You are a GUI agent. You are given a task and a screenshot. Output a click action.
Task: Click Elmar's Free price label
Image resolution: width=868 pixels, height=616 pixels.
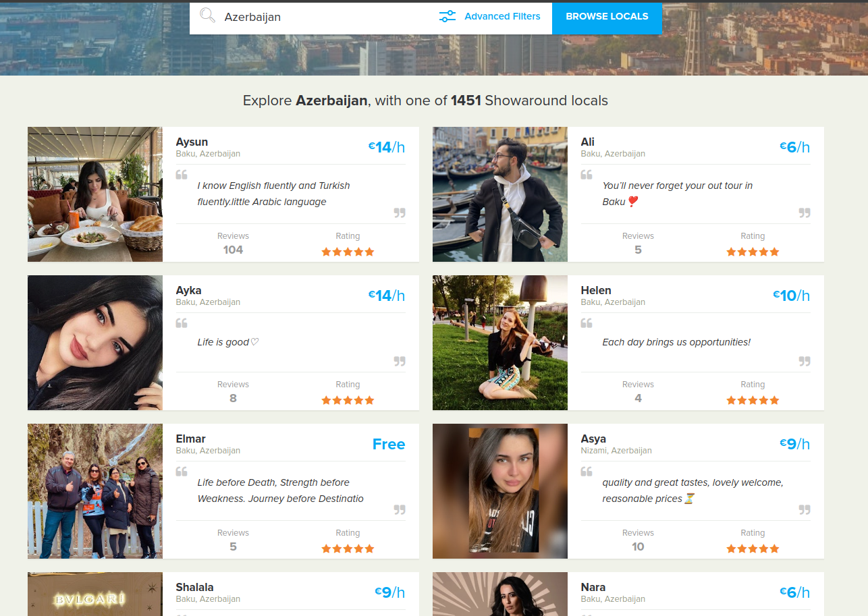(x=389, y=444)
